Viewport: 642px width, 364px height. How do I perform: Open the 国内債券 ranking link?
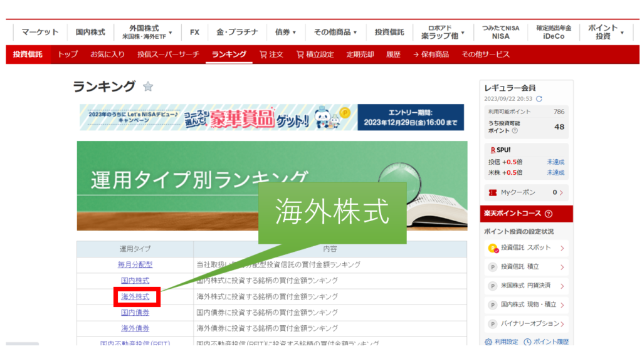click(x=135, y=313)
